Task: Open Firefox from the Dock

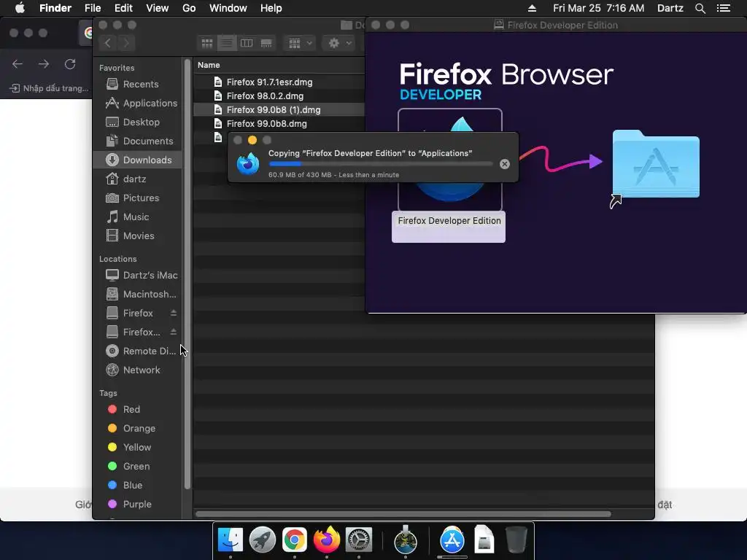Action: (327, 540)
